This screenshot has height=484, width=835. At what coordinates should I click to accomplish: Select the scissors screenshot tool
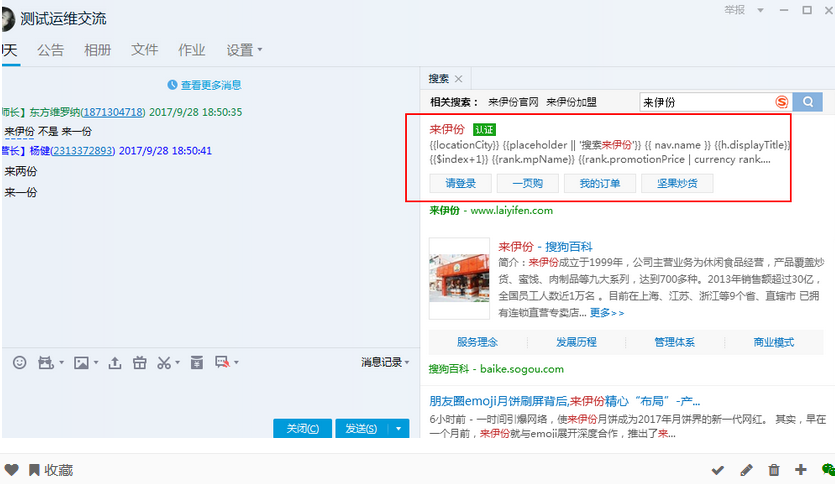coord(164,363)
